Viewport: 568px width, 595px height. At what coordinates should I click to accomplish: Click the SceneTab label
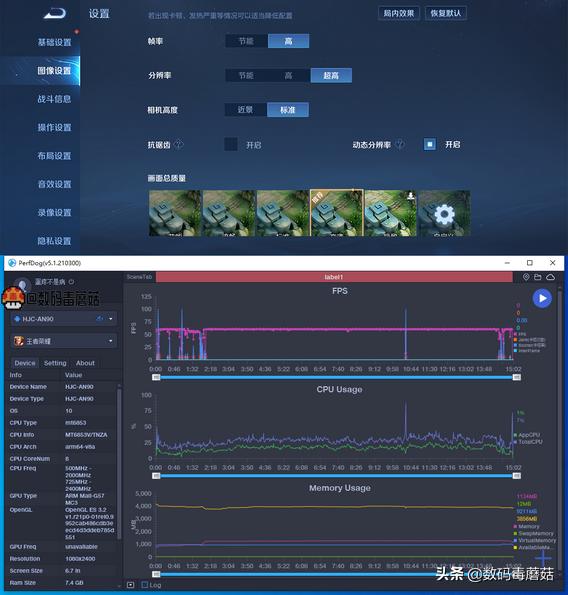coord(139,277)
